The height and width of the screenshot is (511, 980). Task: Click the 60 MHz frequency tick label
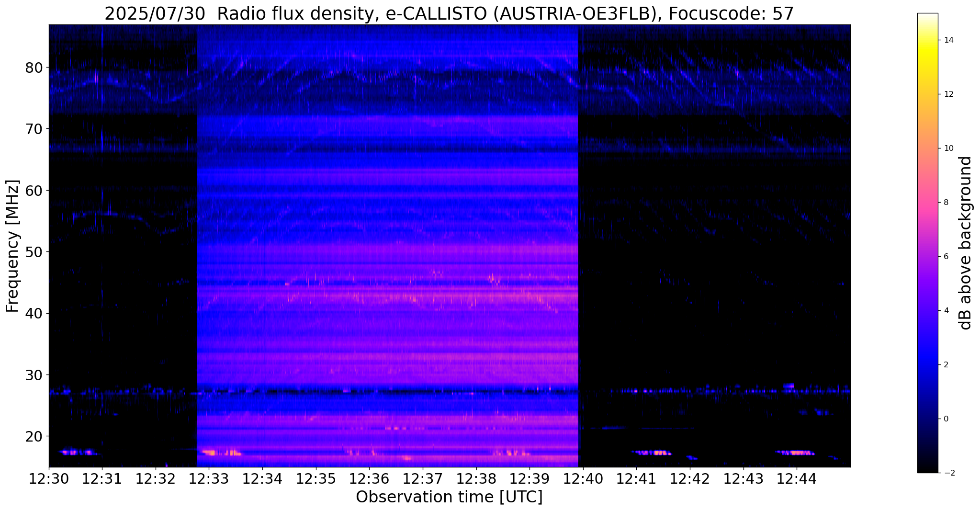click(34, 191)
